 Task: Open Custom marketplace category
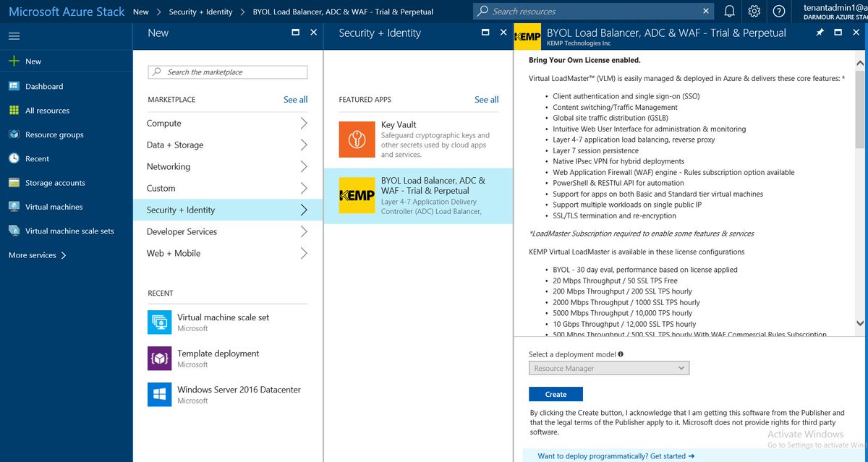[x=228, y=189]
